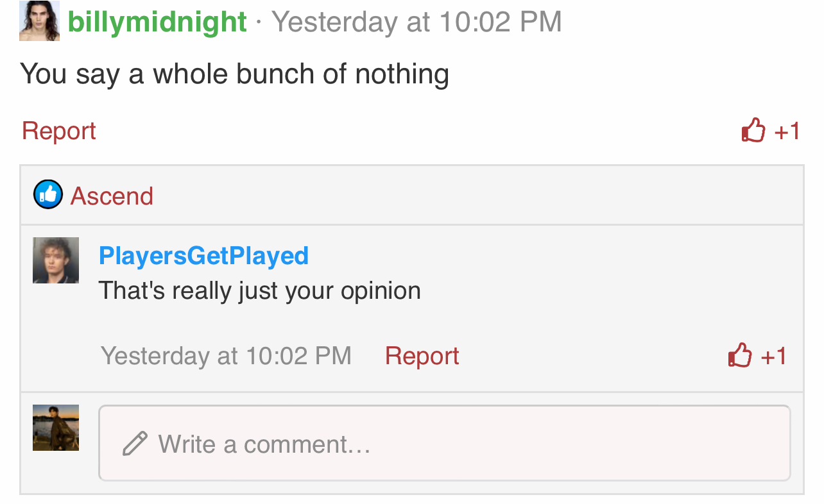Click PlayersGetPlayed's avatar picture
The height and width of the screenshot is (504, 824).
56,260
